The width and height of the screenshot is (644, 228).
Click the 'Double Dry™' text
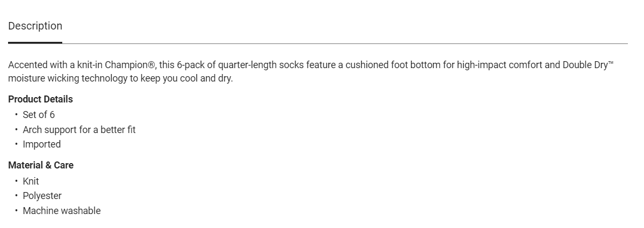tap(587, 65)
